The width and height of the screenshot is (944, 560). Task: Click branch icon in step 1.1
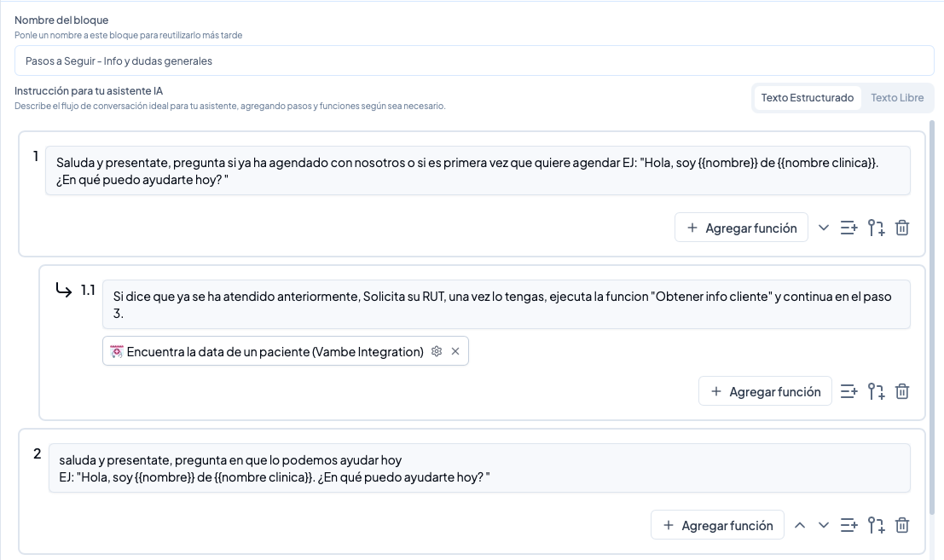point(876,391)
